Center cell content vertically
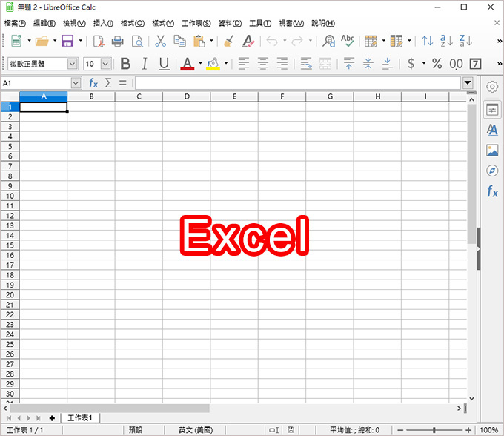 pos(368,64)
